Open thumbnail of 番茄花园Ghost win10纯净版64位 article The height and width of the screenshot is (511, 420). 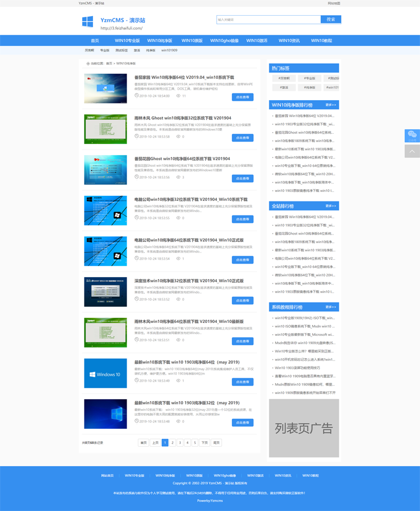pyautogui.click(x=105, y=170)
